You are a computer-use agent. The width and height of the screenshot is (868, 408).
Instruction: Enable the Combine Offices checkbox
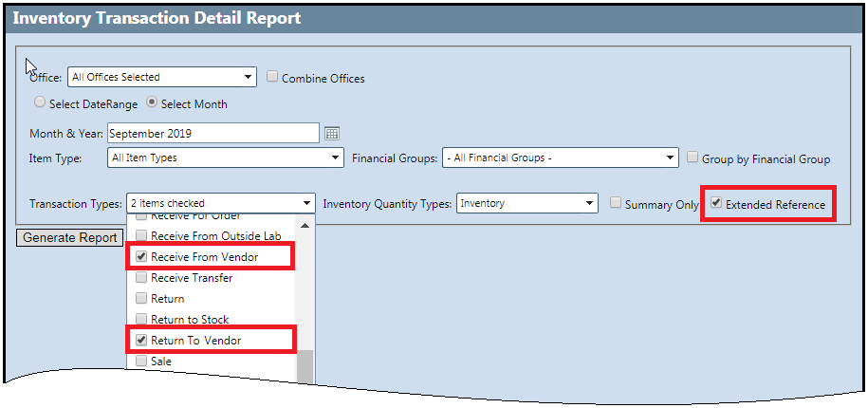272,78
